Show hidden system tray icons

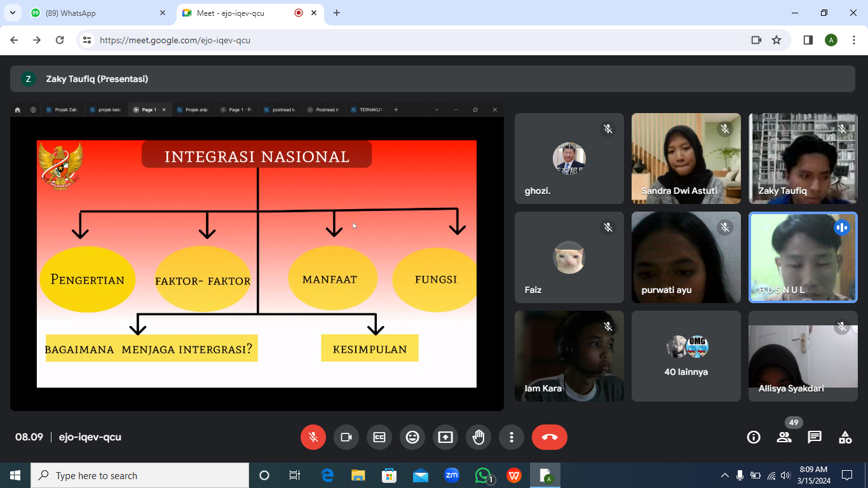tap(724, 475)
